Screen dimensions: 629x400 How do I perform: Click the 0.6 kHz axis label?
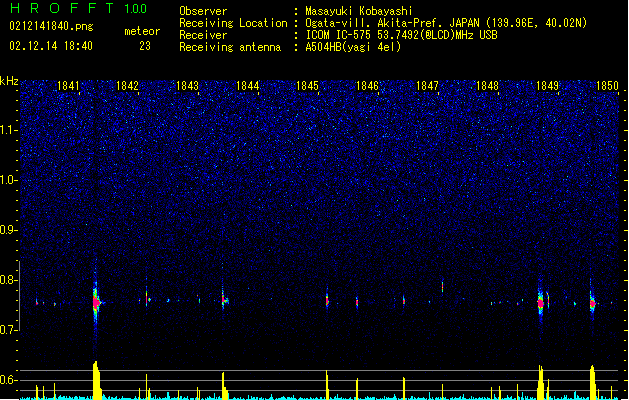coord(9,380)
